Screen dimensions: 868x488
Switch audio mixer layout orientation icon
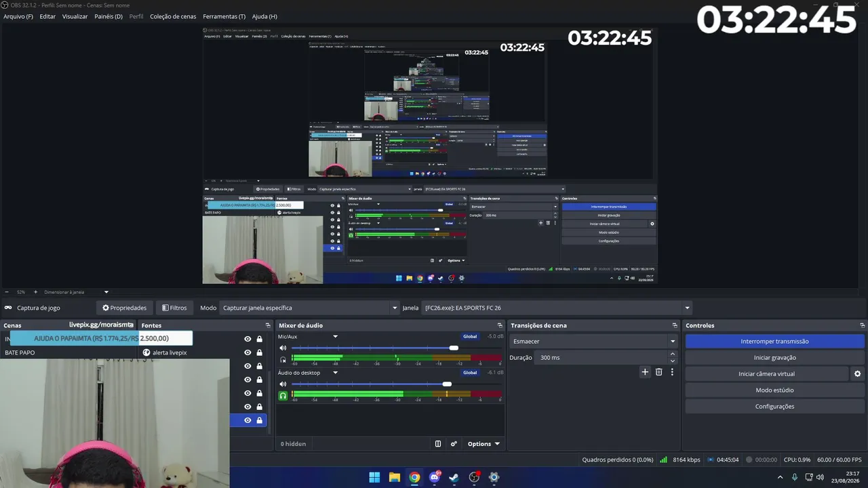point(438,444)
